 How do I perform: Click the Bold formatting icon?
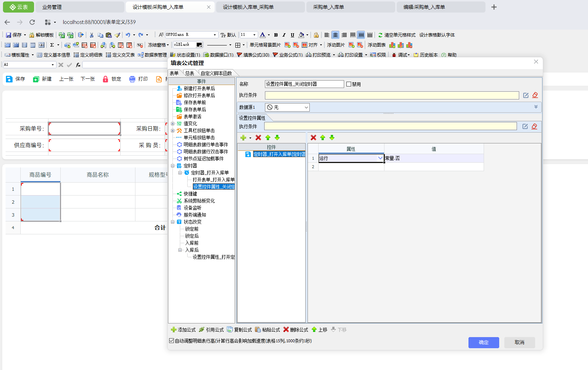click(276, 35)
